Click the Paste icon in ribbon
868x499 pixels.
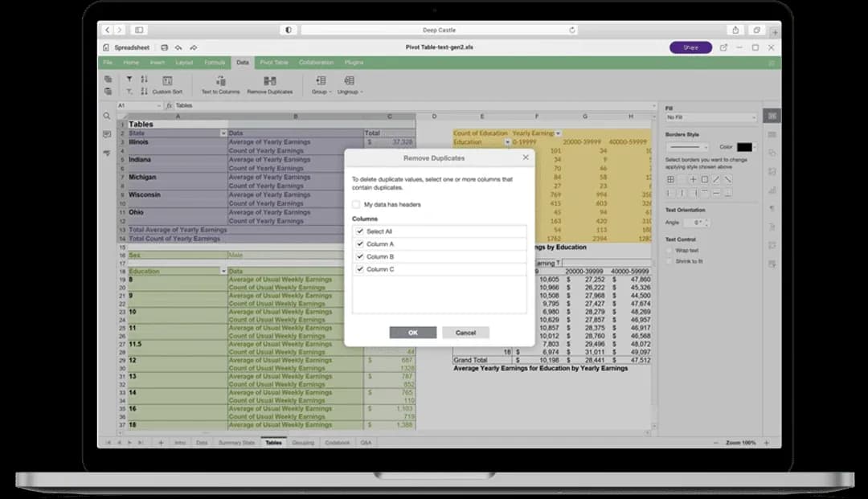tap(108, 92)
